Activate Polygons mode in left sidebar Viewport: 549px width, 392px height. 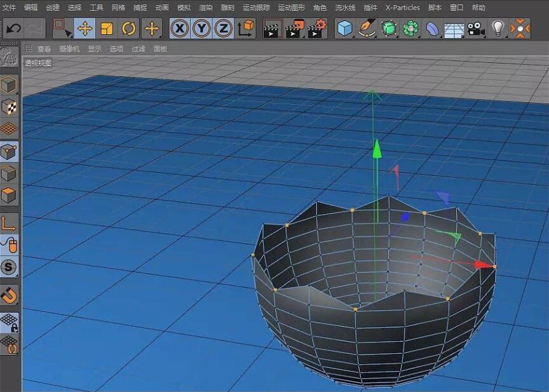(9, 195)
